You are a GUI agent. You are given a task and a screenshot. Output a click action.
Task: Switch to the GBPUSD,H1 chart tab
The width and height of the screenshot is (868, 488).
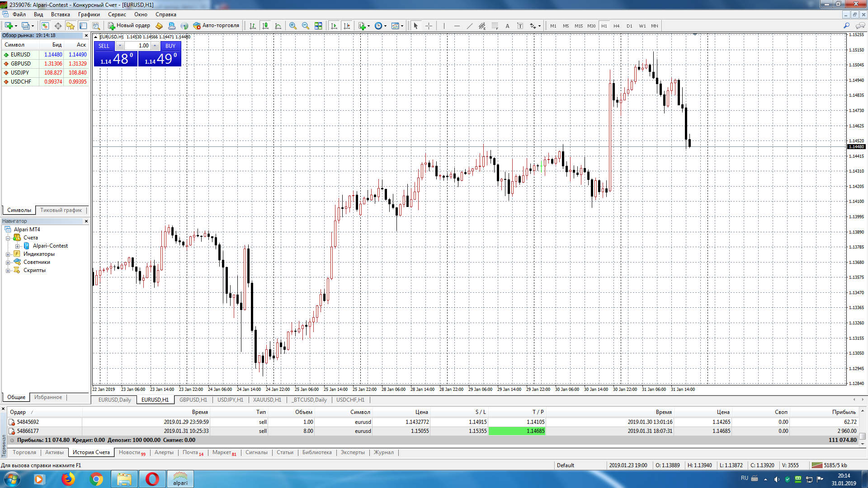tap(193, 400)
